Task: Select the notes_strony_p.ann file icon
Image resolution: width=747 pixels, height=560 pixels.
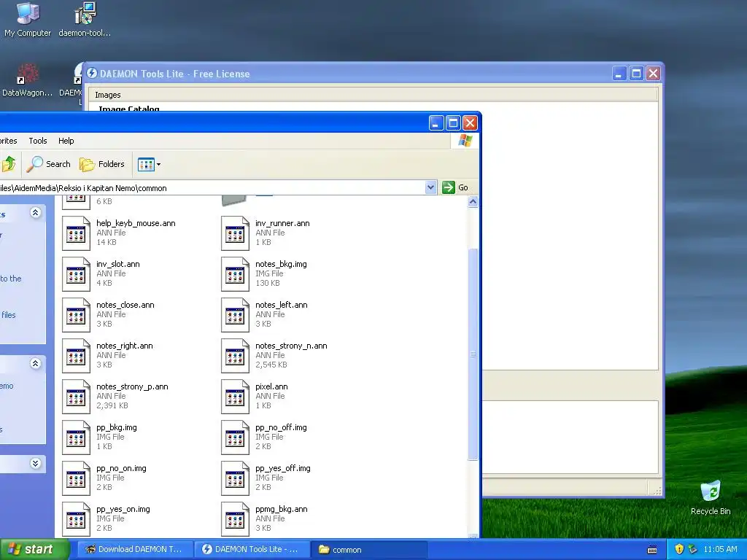Action: pos(76,397)
